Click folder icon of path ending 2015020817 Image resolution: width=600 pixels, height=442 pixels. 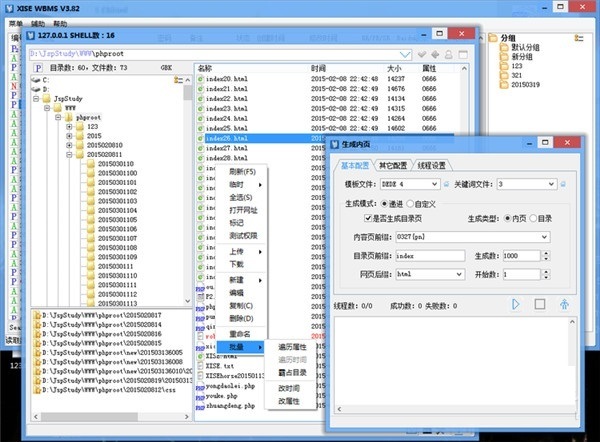click(37, 315)
